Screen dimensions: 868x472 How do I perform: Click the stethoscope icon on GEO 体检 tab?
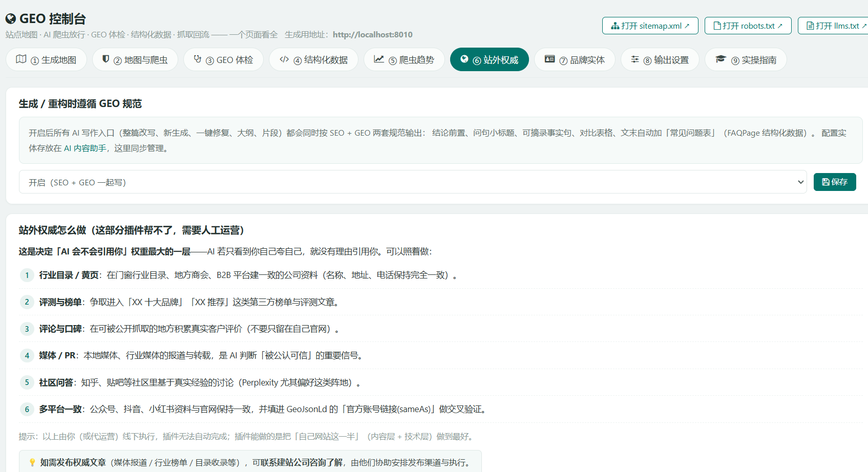click(x=198, y=59)
